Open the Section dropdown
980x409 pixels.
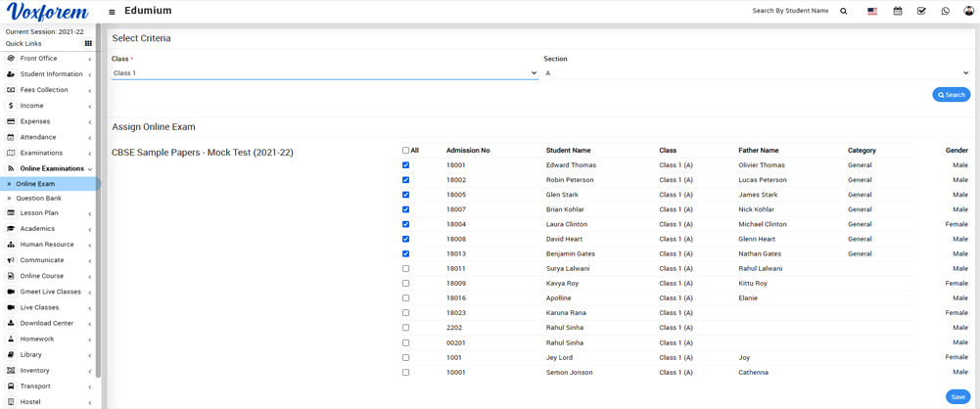(756, 73)
